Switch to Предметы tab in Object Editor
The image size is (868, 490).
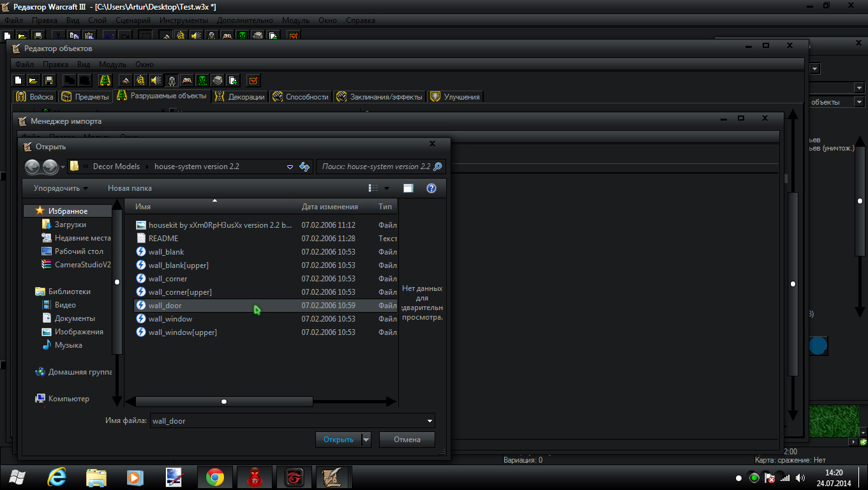[x=85, y=97]
